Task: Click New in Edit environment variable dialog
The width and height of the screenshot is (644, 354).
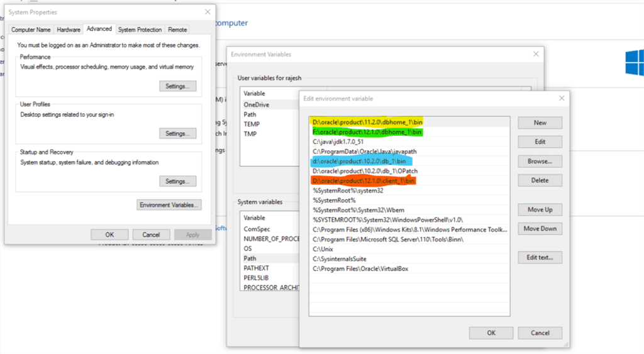Action: 540,123
